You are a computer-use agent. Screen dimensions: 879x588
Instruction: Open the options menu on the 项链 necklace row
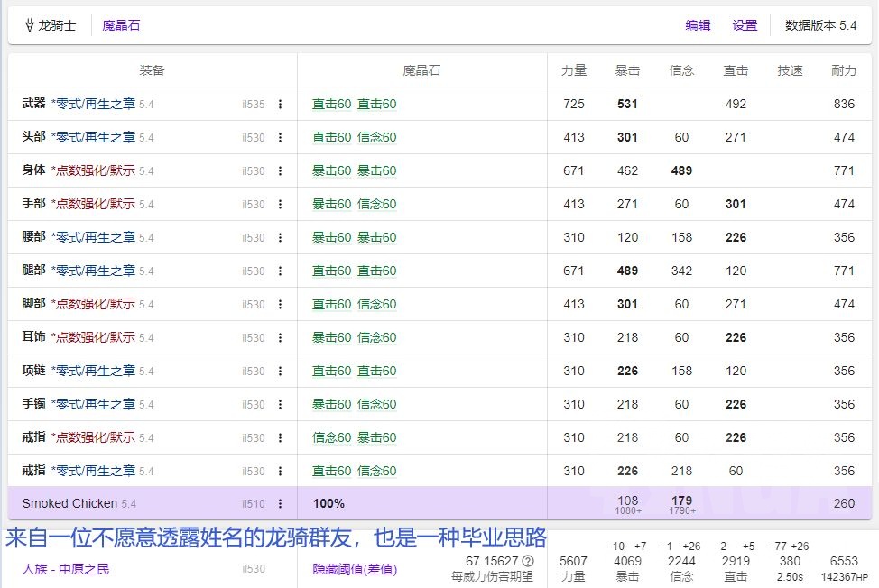coord(281,371)
